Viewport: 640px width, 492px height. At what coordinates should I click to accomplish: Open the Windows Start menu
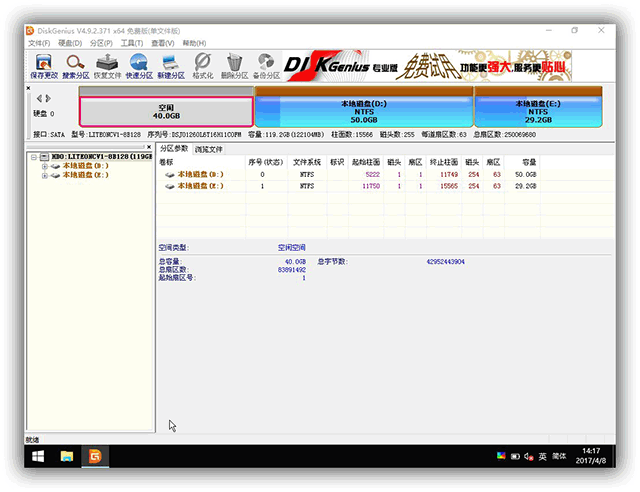(38, 456)
